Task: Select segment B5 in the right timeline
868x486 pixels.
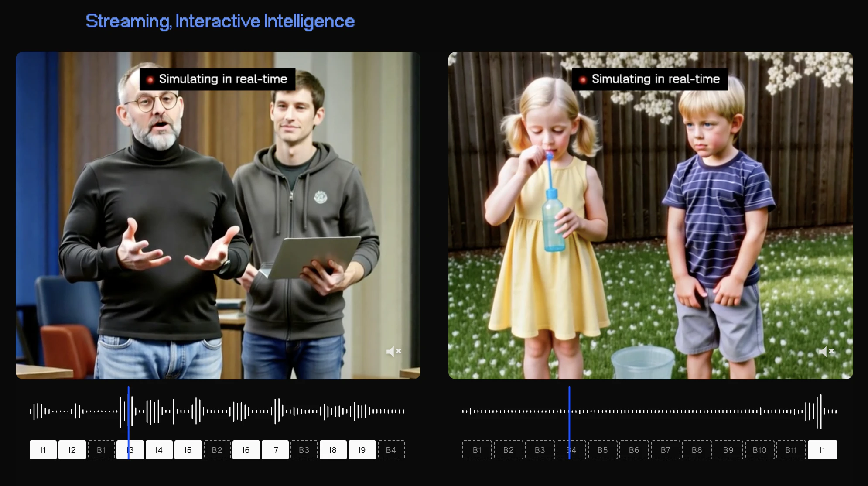Action: 603,450
